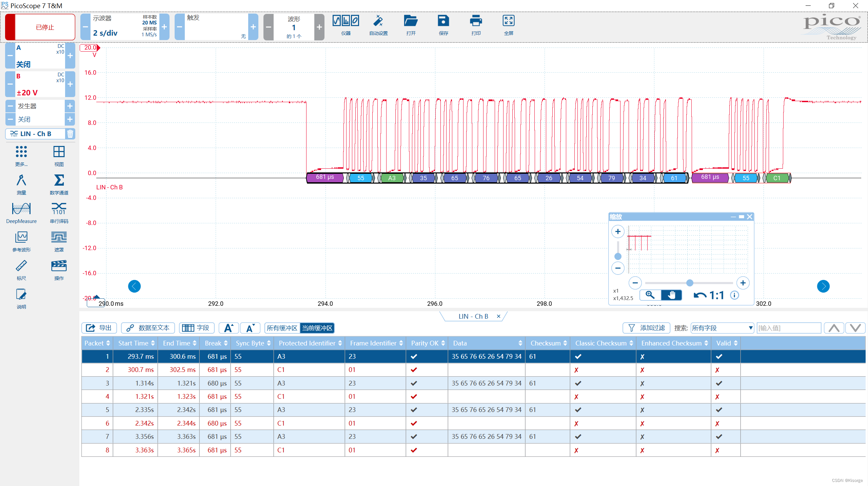Close the LIN - Ch B tab

click(498, 316)
